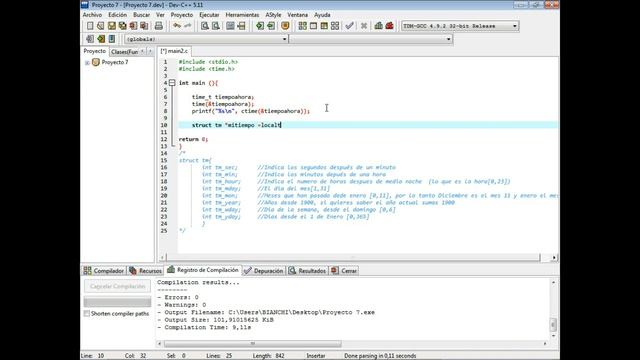
Task: Click the Save All toolbar icon
Action: point(122,26)
